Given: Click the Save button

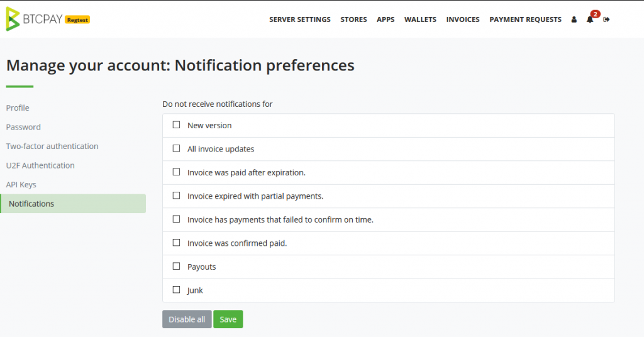Looking at the screenshot, I should click(228, 319).
